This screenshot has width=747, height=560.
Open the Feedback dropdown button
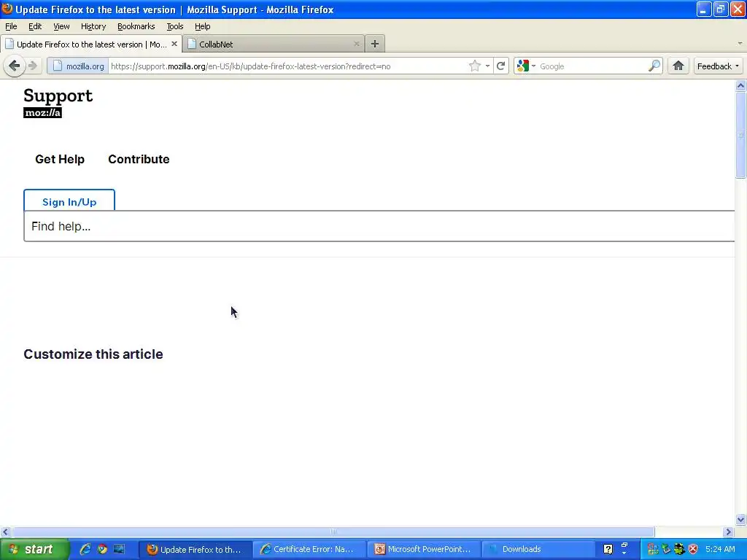tap(718, 66)
